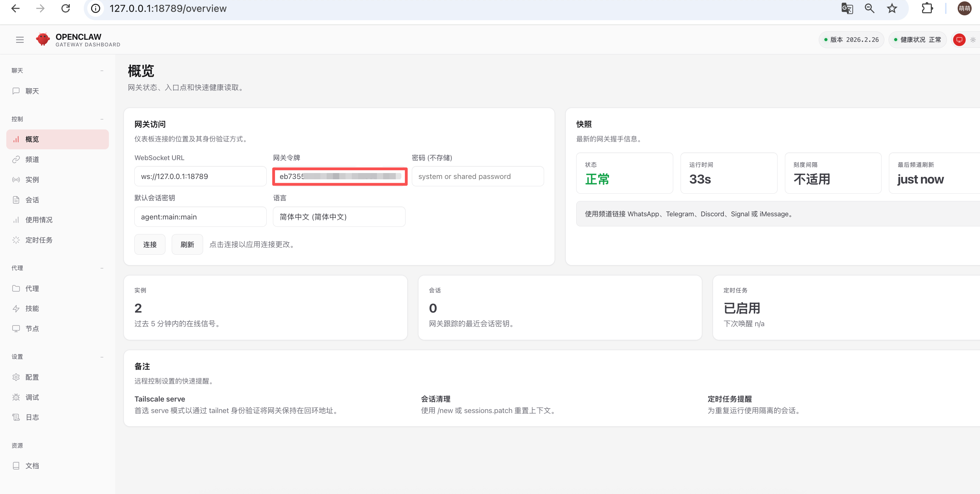Viewport: 980px width, 494px height.
Task: Click the 连接 connect button
Action: pyautogui.click(x=149, y=245)
